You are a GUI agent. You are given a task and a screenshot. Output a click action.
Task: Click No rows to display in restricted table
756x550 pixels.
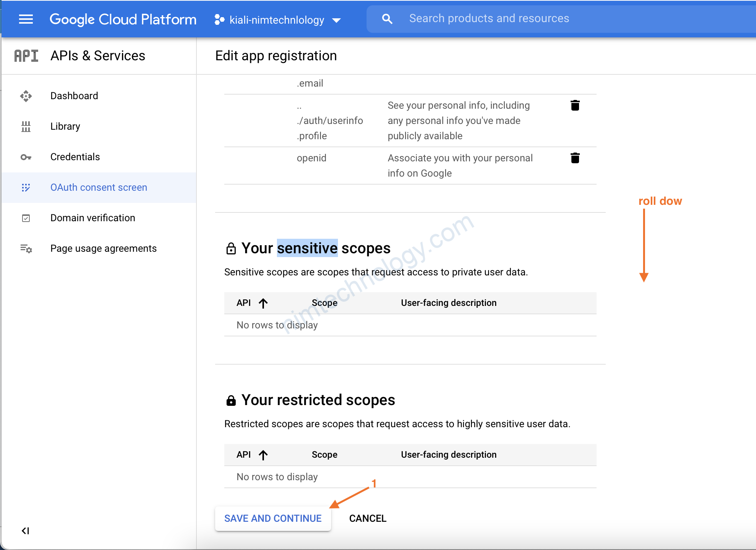click(x=277, y=477)
